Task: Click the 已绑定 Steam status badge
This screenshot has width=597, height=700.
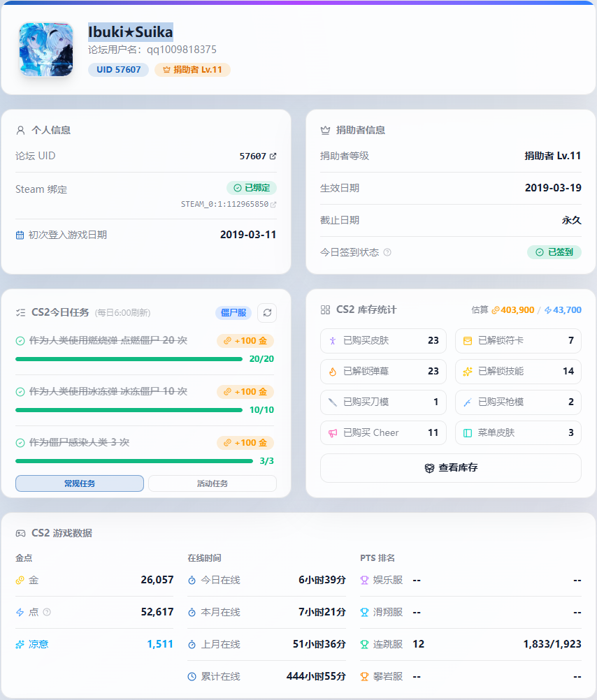Action: click(x=252, y=188)
